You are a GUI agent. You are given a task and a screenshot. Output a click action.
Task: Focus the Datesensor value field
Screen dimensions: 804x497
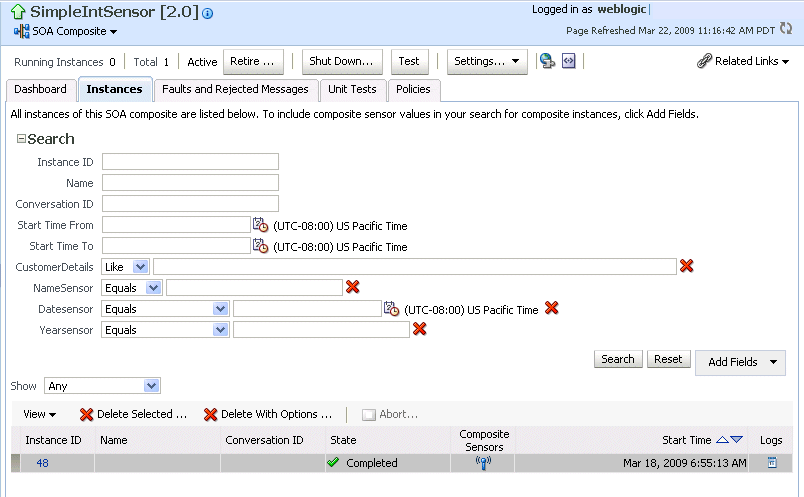(308, 309)
